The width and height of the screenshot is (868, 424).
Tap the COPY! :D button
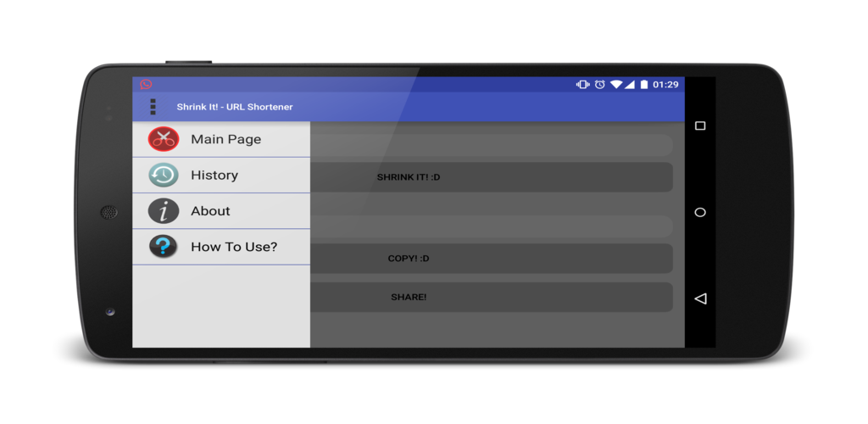point(491,259)
